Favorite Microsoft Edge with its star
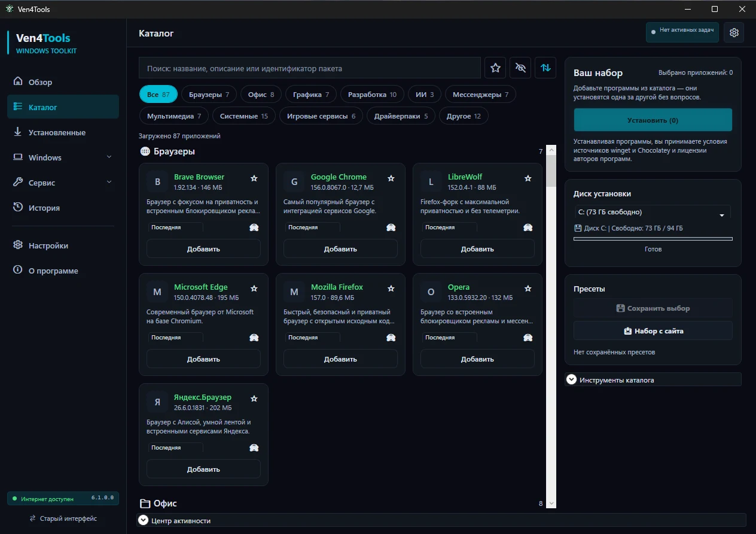This screenshot has height=534, width=756. click(x=254, y=289)
